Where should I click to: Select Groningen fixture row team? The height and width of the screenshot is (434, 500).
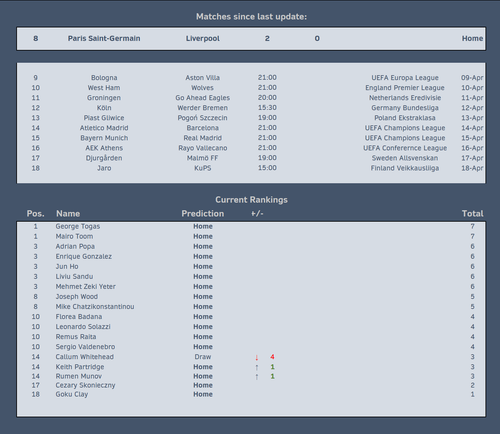(104, 98)
